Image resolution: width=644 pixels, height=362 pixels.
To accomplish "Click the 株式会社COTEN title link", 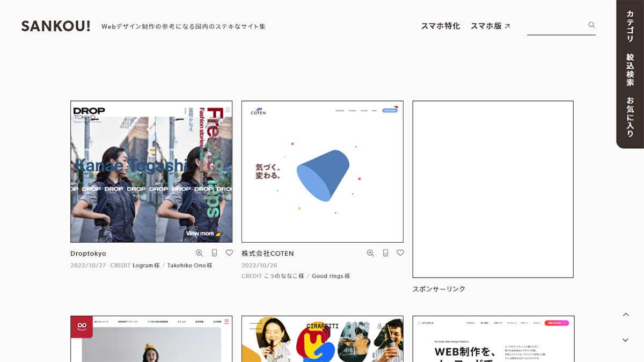I will coord(268,254).
